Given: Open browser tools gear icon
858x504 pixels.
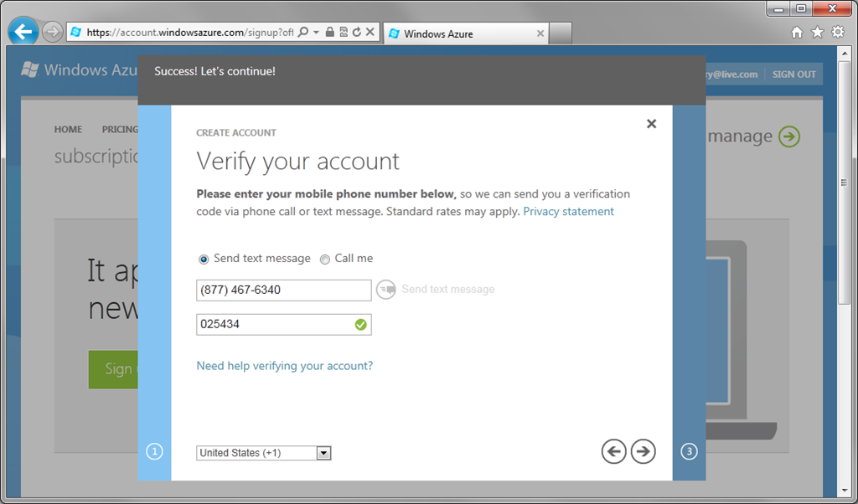Looking at the screenshot, I should (x=838, y=33).
